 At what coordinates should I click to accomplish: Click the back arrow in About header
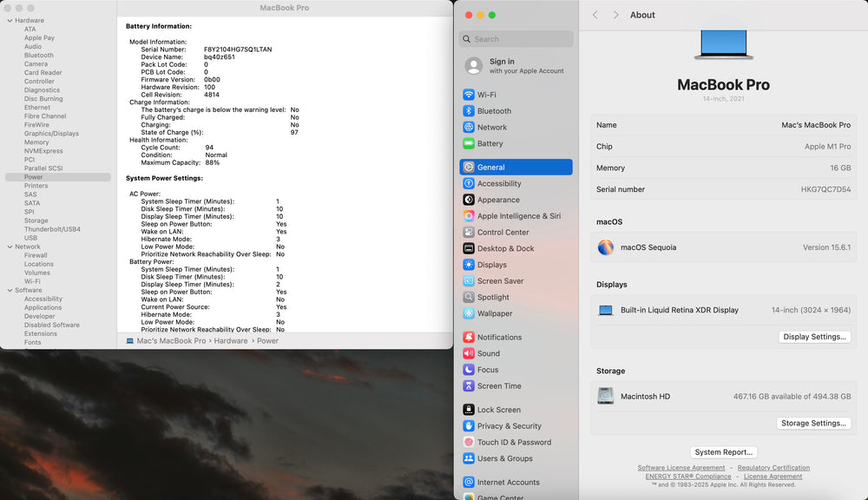pos(595,15)
